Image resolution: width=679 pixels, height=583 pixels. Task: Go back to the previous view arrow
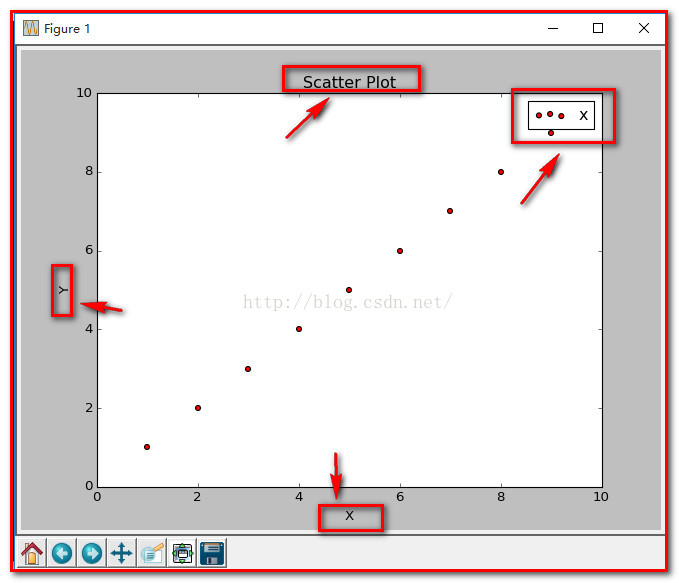tap(62, 553)
